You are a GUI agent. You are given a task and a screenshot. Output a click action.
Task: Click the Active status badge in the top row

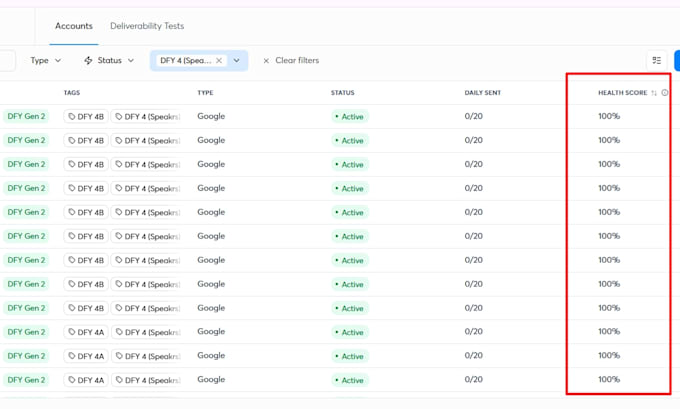click(350, 117)
